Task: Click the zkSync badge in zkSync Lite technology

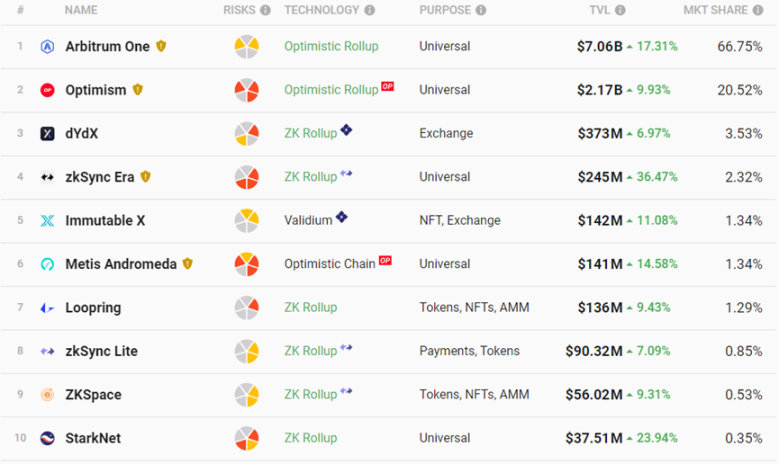Action: (x=346, y=347)
